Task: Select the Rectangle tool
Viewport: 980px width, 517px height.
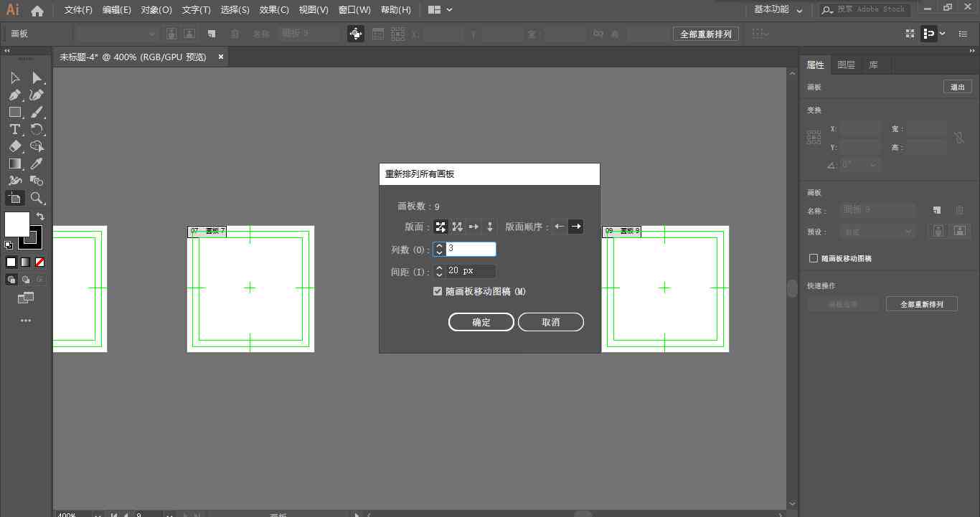Action: [x=15, y=112]
